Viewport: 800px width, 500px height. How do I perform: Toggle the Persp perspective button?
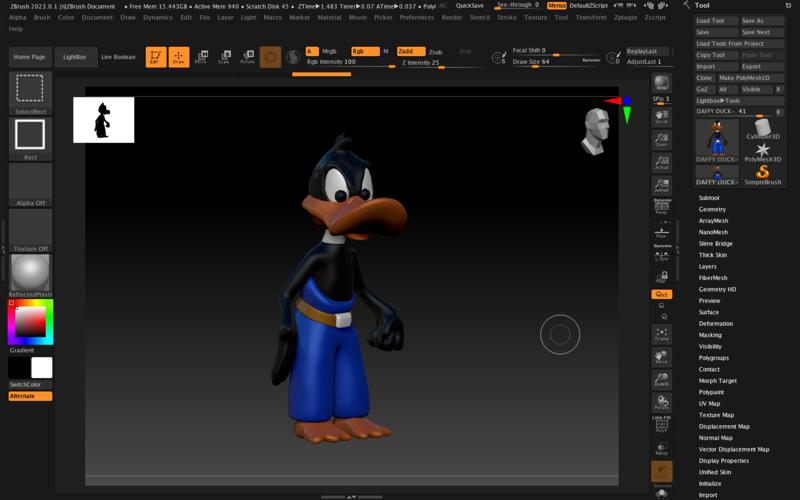pos(662,207)
